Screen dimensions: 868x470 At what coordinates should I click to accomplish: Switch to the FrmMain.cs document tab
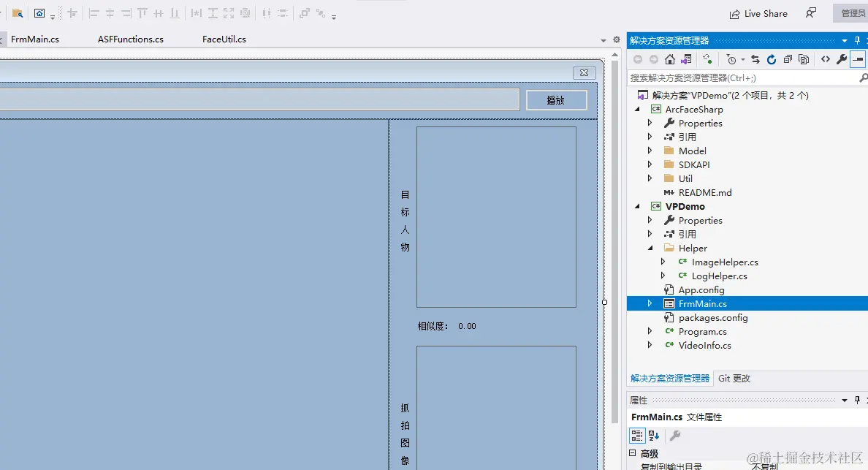coord(35,39)
